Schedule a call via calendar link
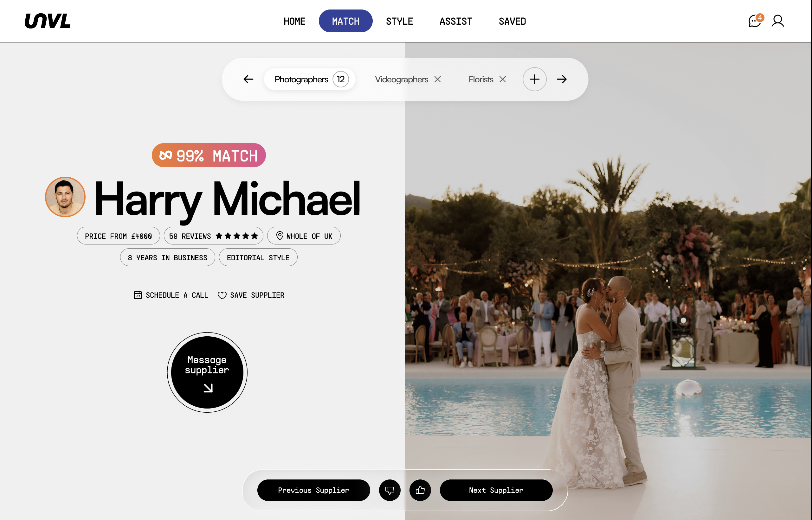The image size is (812, 520). click(171, 295)
